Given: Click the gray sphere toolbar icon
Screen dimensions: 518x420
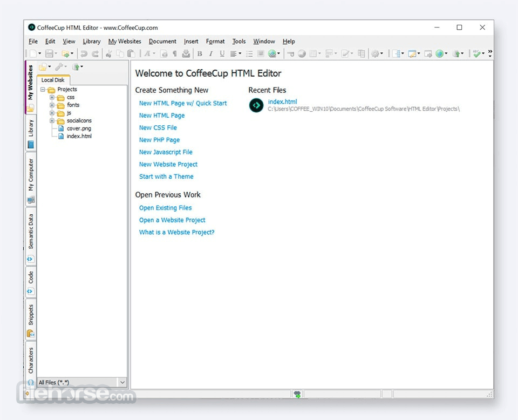Looking at the screenshot, I should click(x=302, y=53).
